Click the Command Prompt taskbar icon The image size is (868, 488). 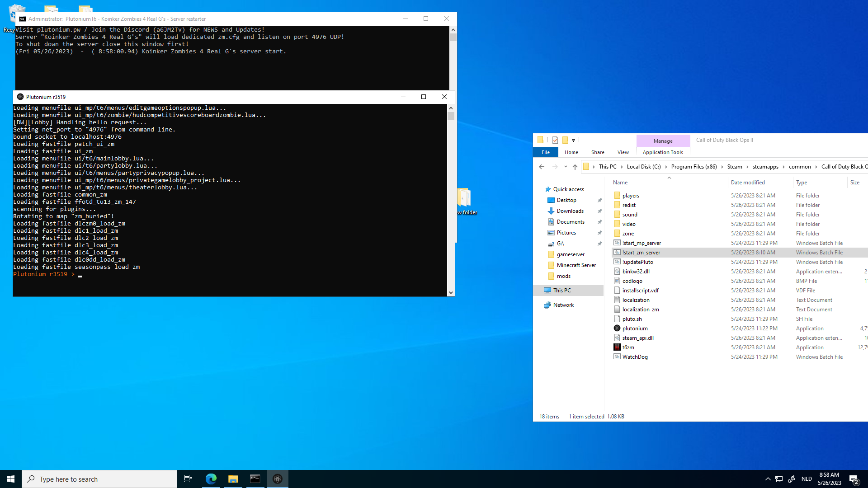(255, 479)
